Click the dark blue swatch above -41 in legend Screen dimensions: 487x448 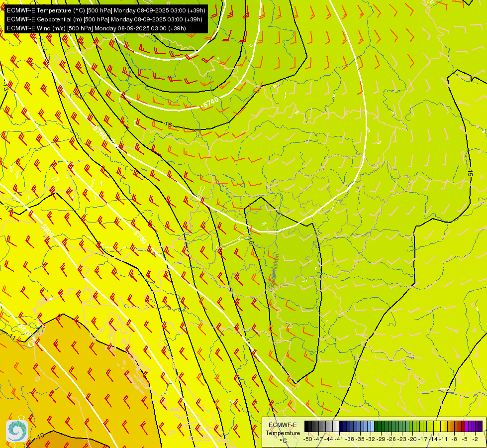tap(341, 426)
